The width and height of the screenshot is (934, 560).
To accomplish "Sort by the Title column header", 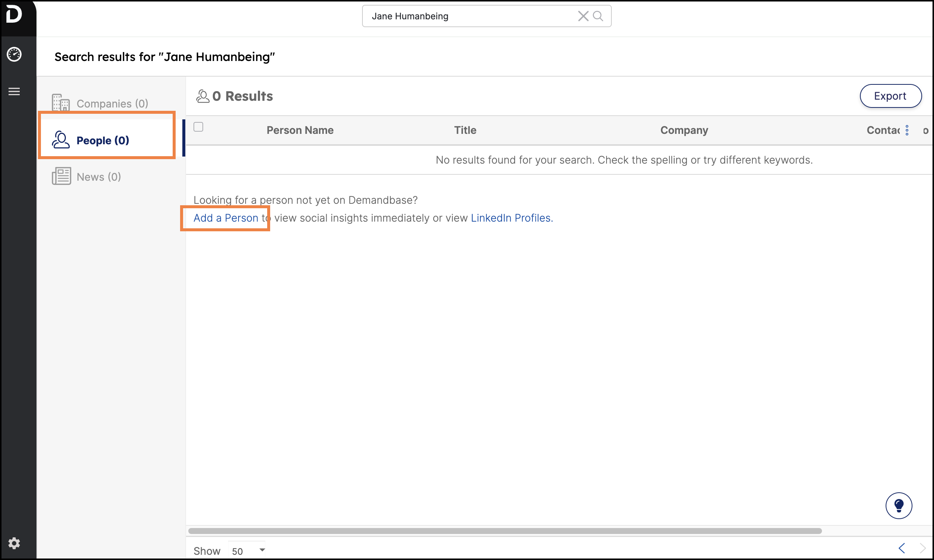I will tap(465, 130).
